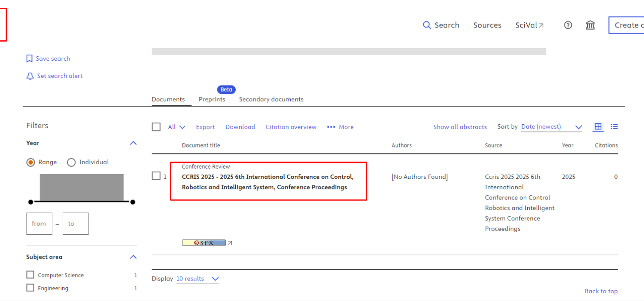Click the Source column header
This screenshot has height=301, width=644.
[494, 145]
